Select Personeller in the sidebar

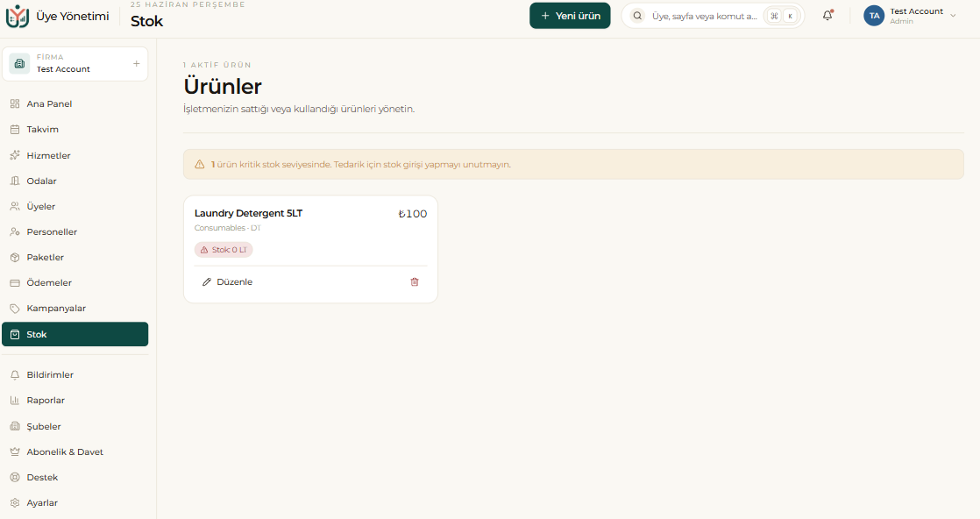75,232
